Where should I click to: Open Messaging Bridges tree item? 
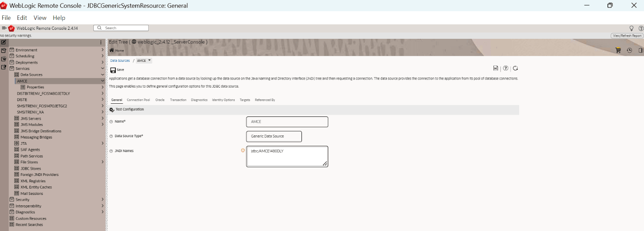point(36,137)
